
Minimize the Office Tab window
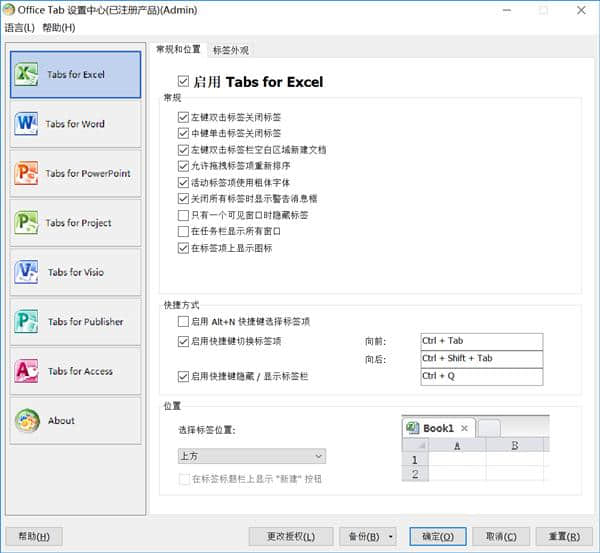[x=507, y=10]
